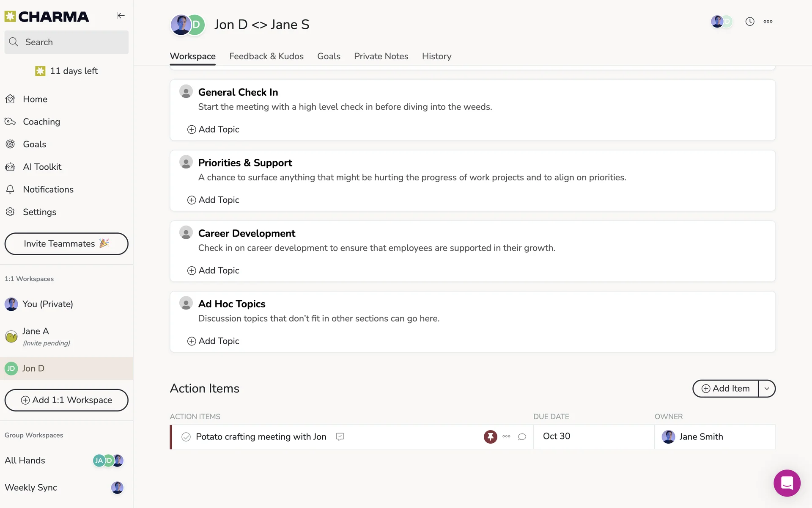Viewport: 812px width, 508px height.
Task: Switch to the Private Notes tab
Action: (381, 56)
